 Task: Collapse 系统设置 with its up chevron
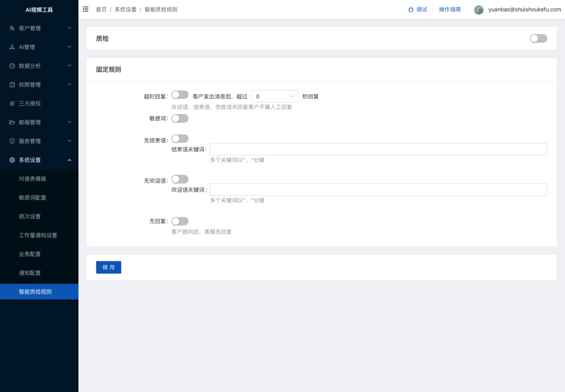(70, 160)
